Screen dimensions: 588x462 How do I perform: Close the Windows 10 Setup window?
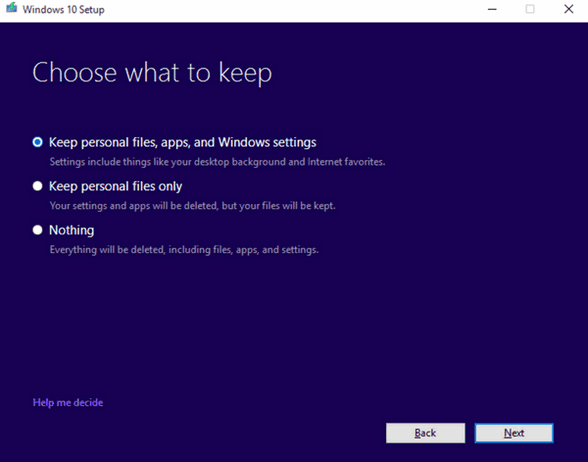(568, 9)
